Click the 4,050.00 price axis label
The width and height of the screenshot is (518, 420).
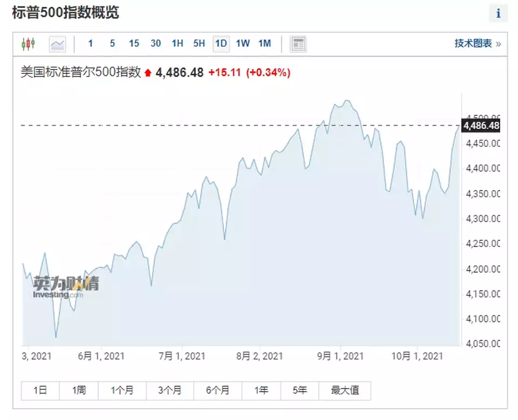click(x=482, y=344)
